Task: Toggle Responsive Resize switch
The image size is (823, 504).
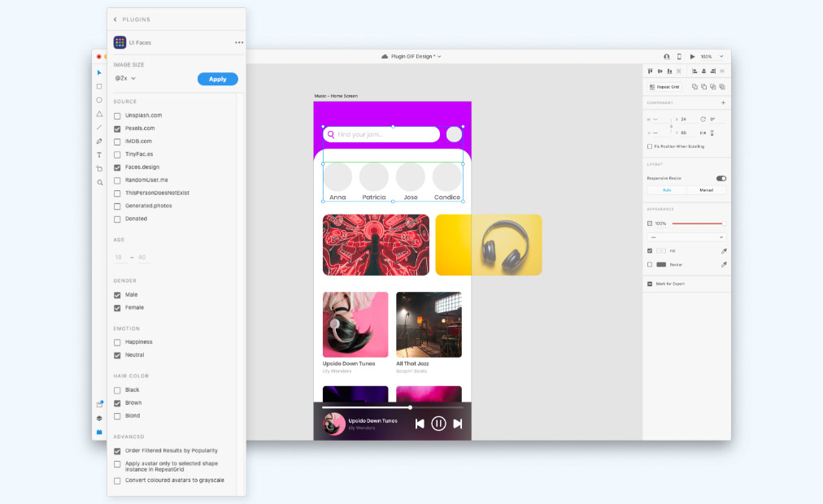Action: (x=721, y=178)
